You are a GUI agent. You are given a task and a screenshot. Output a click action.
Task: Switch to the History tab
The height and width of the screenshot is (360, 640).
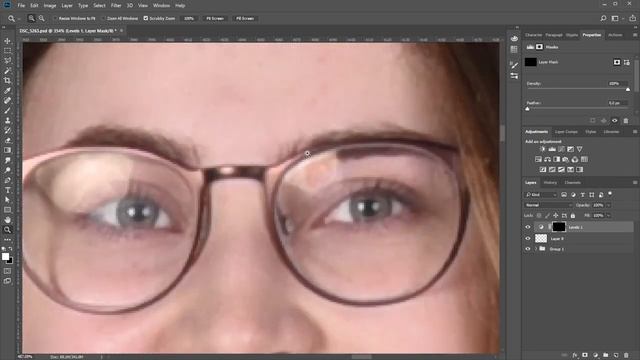tap(550, 182)
